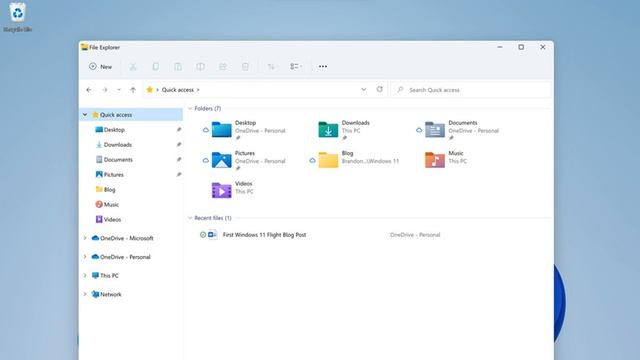Viewport: 640px width, 360px height.
Task: Go back with the Back arrow
Action: click(x=89, y=90)
